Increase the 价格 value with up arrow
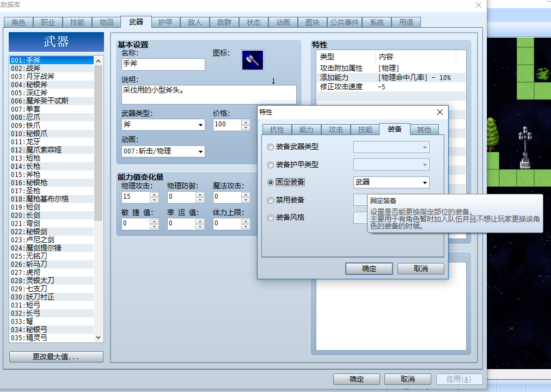This screenshot has width=551, height=392. coord(246,122)
